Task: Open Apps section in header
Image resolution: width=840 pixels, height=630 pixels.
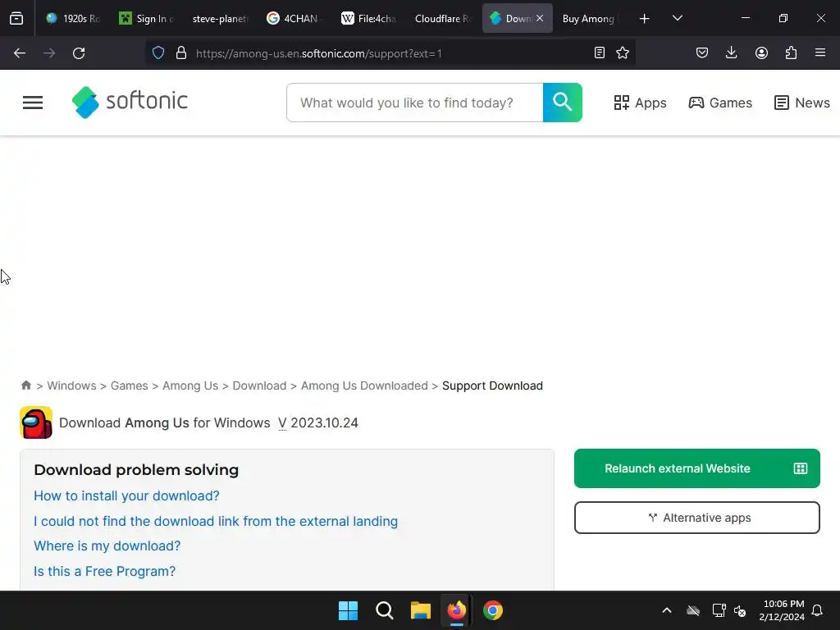Action: coord(640,103)
